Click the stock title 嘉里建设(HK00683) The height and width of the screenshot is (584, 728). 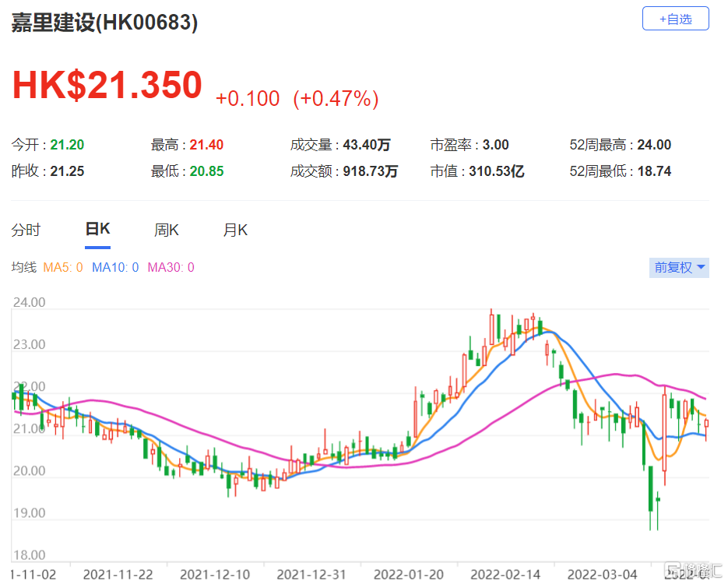click(104, 23)
